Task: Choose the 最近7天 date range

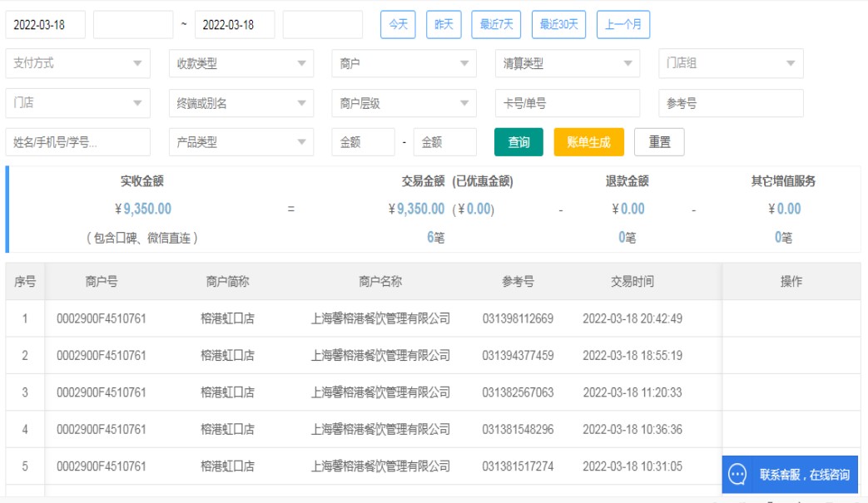Action: click(496, 24)
